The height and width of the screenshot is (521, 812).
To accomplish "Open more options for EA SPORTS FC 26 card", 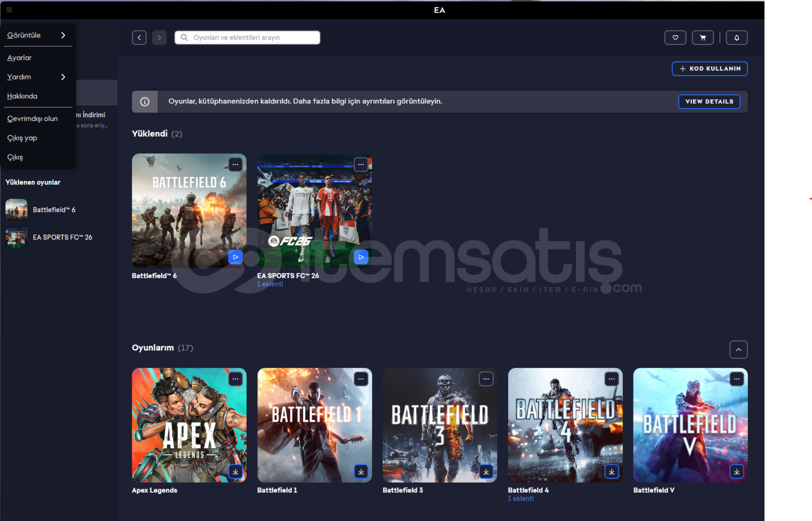I will click(361, 165).
